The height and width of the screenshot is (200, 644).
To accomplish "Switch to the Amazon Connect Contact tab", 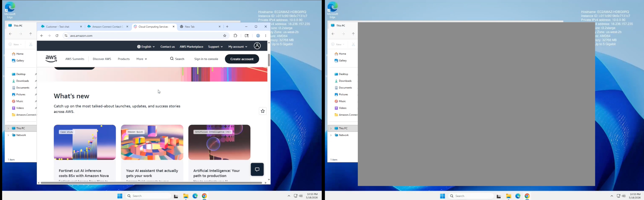I will tap(107, 27).
